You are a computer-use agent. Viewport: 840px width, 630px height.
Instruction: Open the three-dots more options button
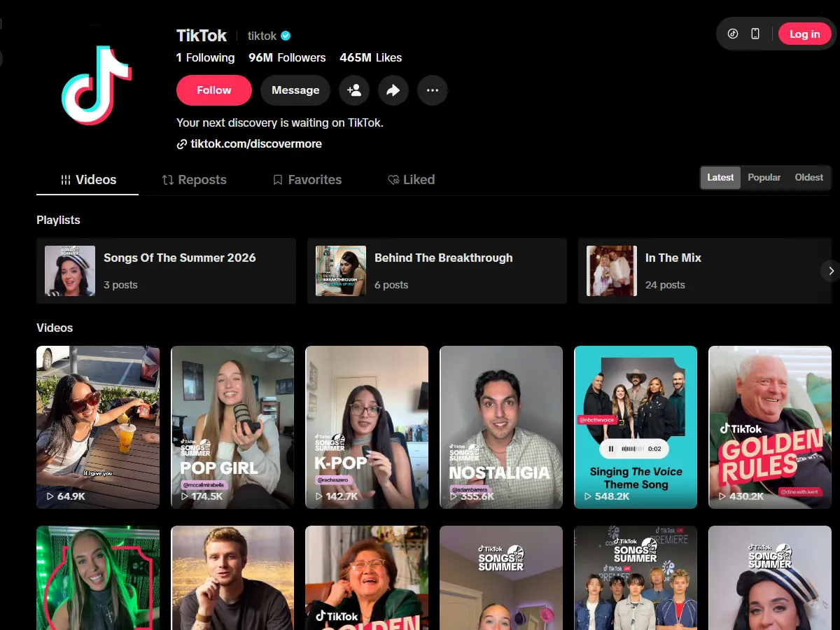point(433,90)
